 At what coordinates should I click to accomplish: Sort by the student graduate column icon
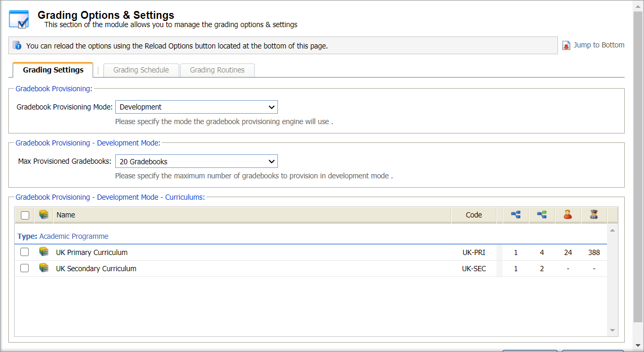pos(594,214)
